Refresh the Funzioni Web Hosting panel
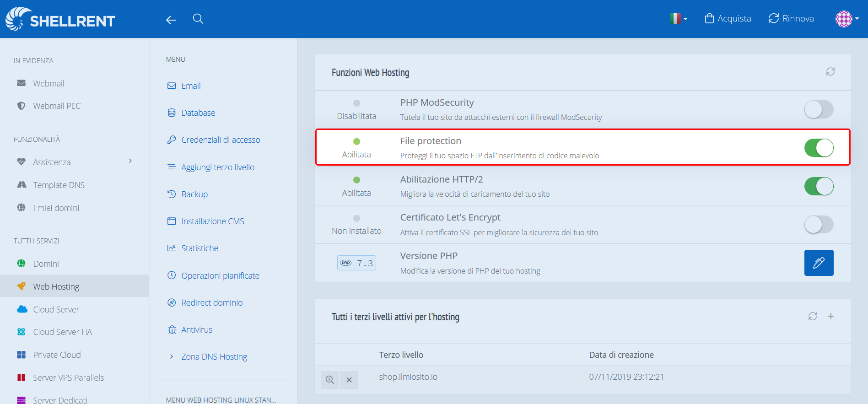 point(830,71)
